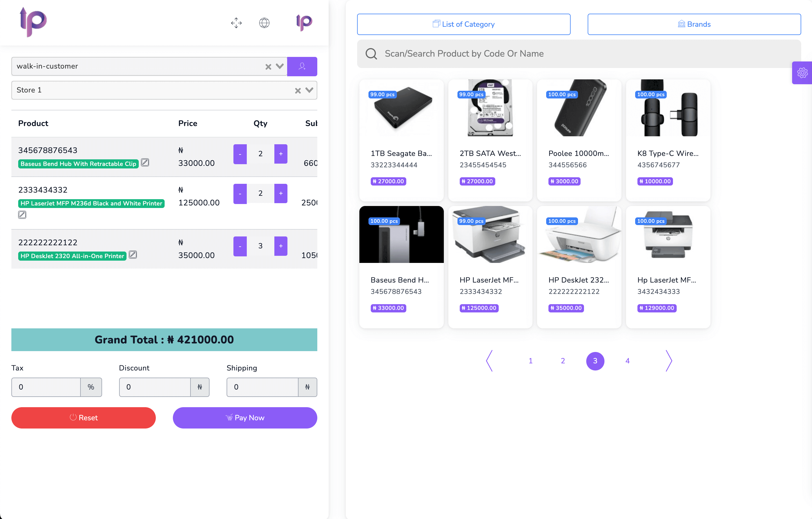Click the product search field

579,54
